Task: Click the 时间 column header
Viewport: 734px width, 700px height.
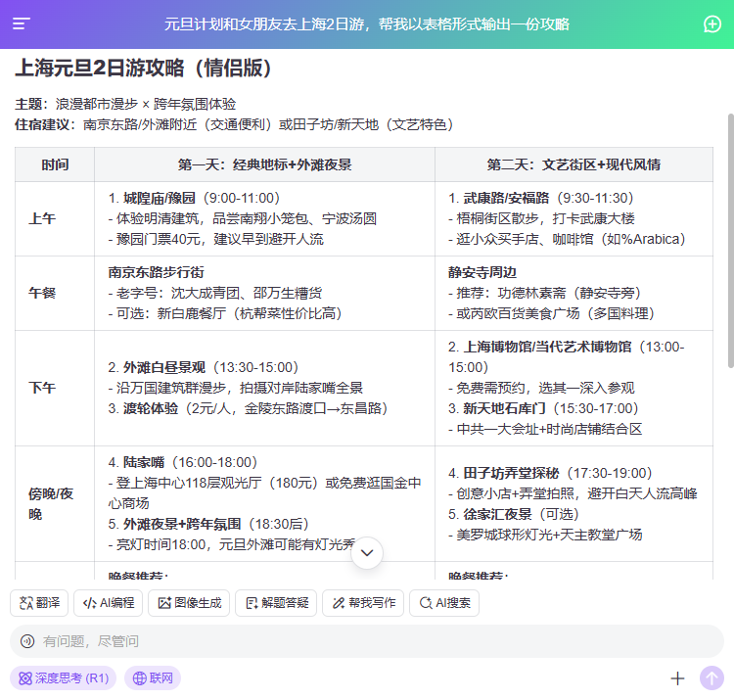Action: (x=55, y=164)
